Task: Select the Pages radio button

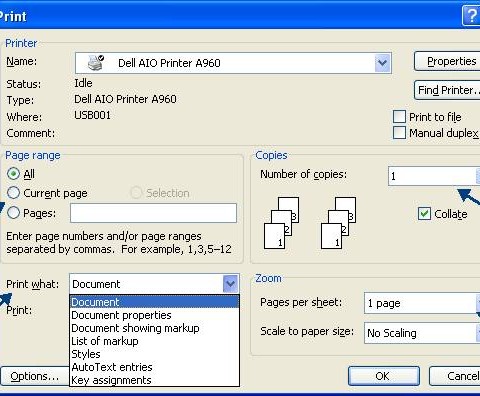Action: pos(13,213)
